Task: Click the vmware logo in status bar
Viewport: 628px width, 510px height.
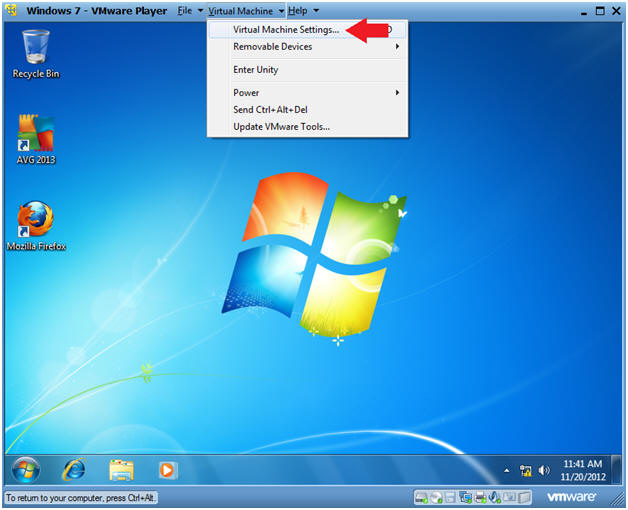Action: tap(571, 497)
